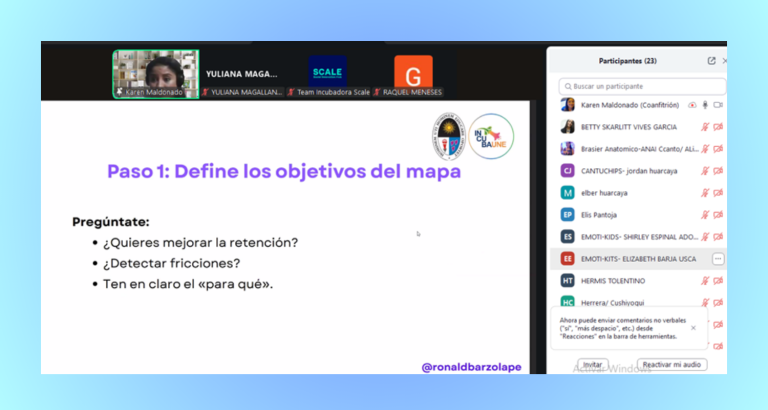768x410 pixels.
Task: Click Karen Maldonado's camera icon
Action: 718,105
